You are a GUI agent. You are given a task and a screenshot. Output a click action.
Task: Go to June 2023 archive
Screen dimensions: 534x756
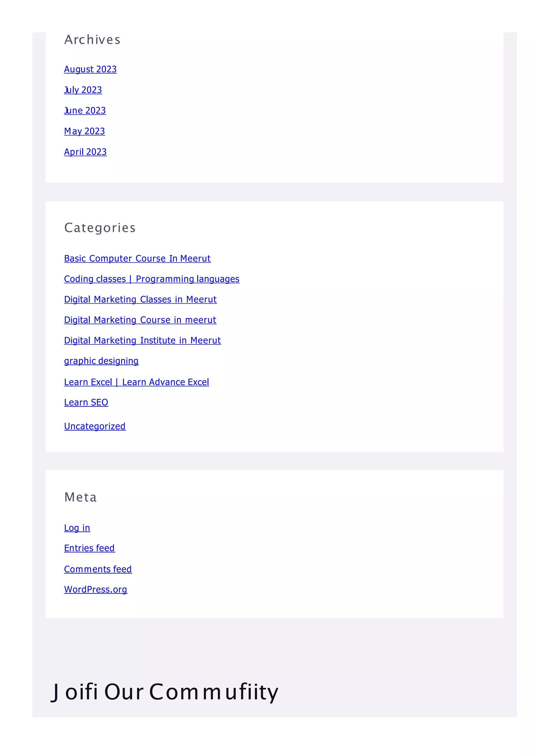tap(85, 110)
